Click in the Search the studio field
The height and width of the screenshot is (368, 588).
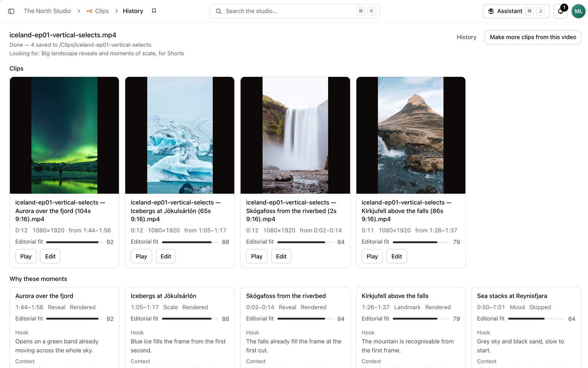(295, 11)
